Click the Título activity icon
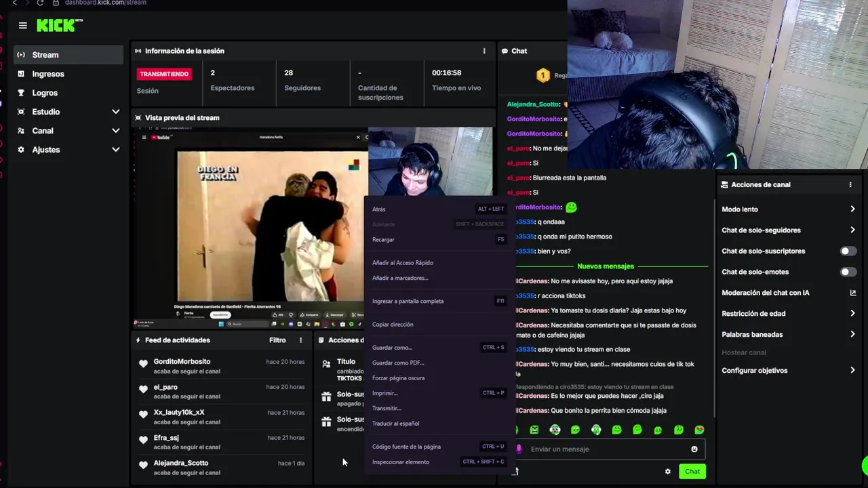868x488 pixels. click(x=326, y=365)
